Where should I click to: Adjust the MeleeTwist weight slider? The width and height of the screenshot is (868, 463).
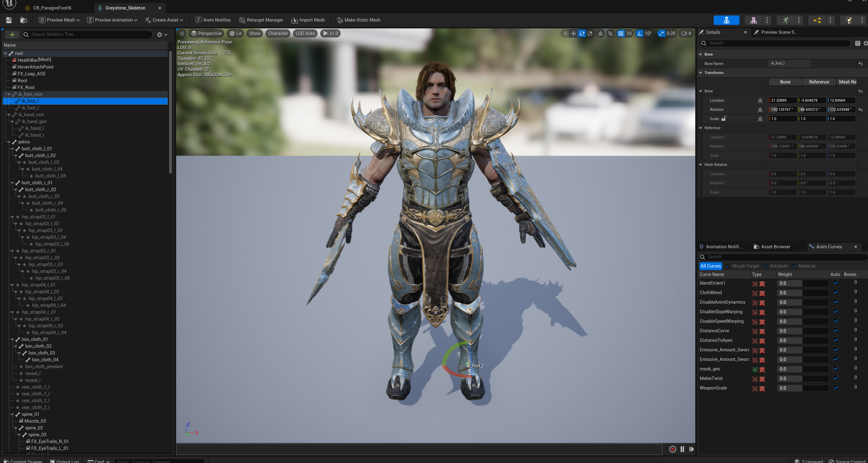coord(803,378)
